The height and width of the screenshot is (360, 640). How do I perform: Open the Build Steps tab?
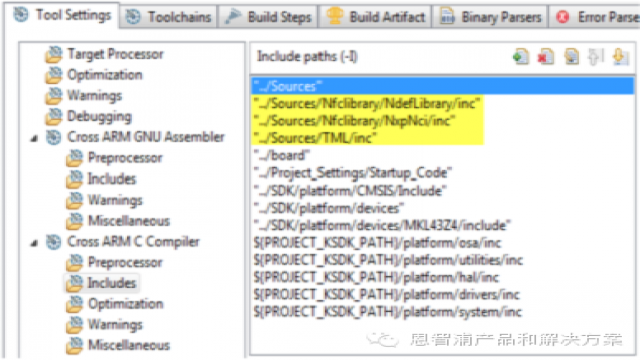(268, 17)
